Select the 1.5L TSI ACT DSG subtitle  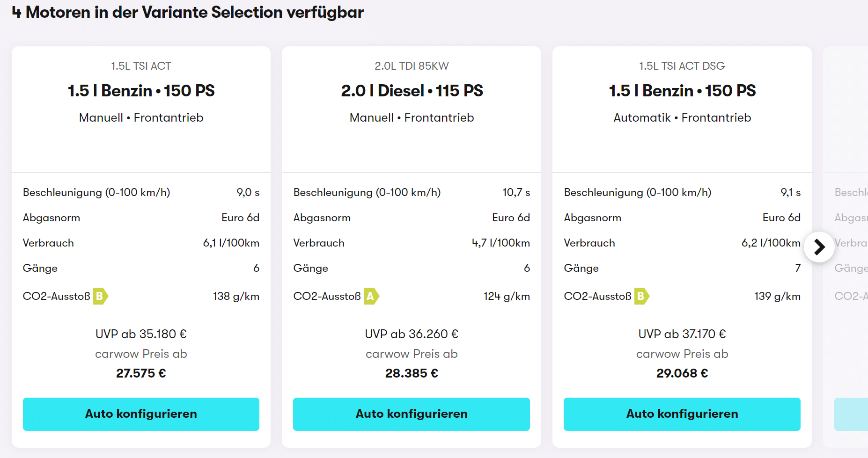click(682, 66)
